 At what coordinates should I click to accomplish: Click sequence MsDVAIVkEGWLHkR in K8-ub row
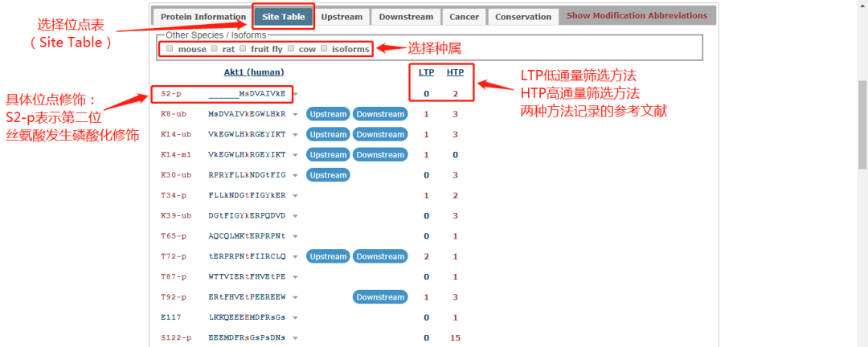click(x=247, y=115)
